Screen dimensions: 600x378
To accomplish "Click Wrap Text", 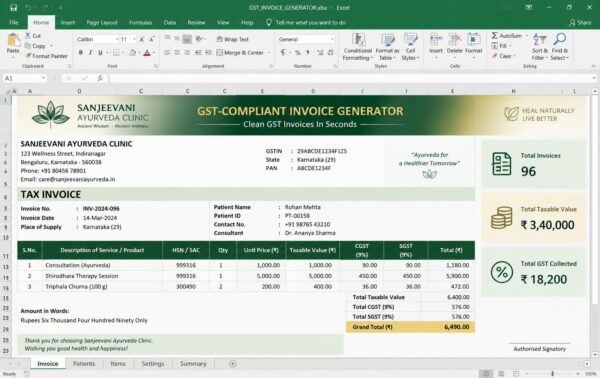I will (233, 39).
